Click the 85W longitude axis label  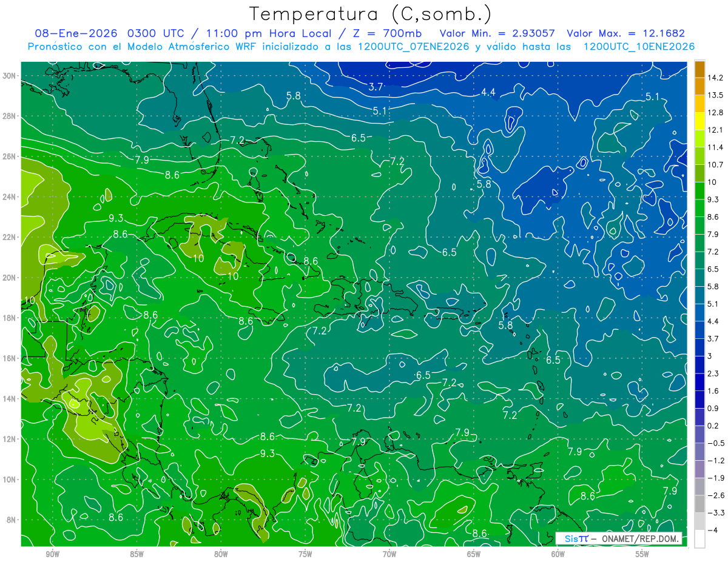pyautogui.click(x=136, y=555)
